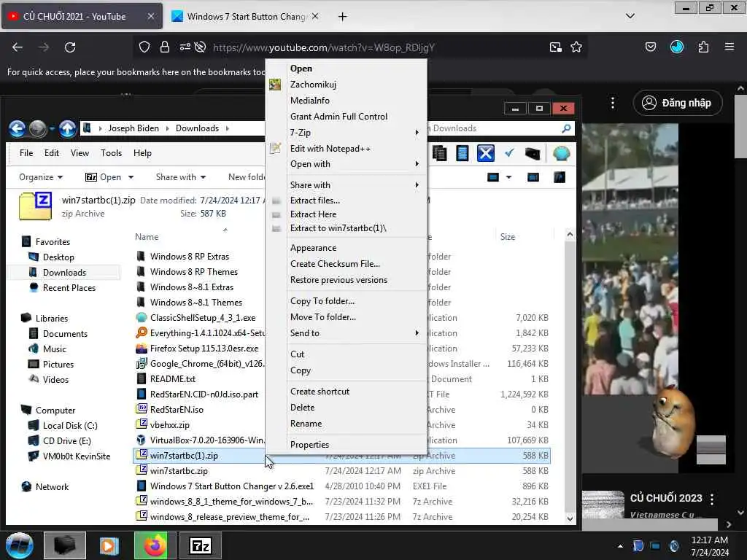Choose Edit with Notepad++
The width and height of the screenshot is (747, 560).
[330, 149]
